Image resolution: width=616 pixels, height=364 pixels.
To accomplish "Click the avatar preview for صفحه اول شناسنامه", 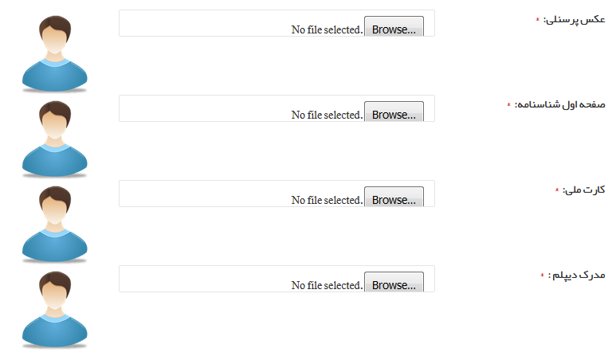I will 55,139.
